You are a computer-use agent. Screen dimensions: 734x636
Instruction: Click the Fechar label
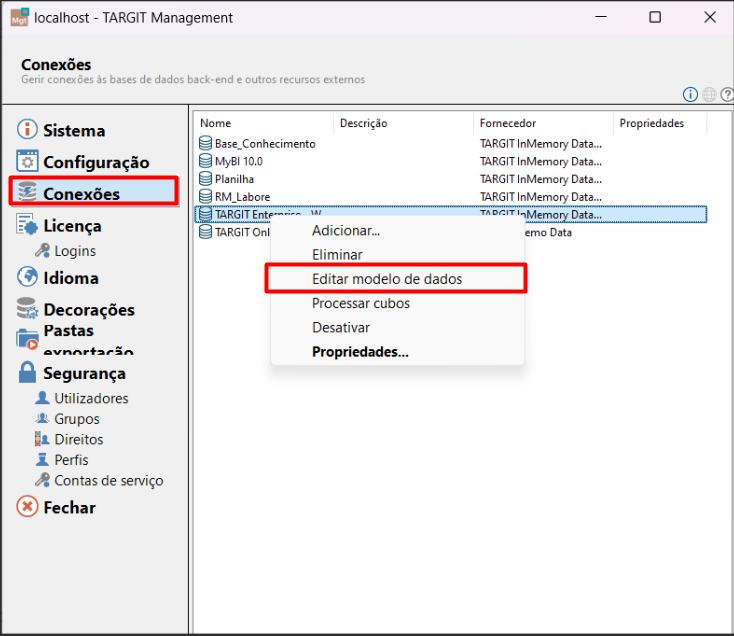pyautogui.click(x=69, y=508)
